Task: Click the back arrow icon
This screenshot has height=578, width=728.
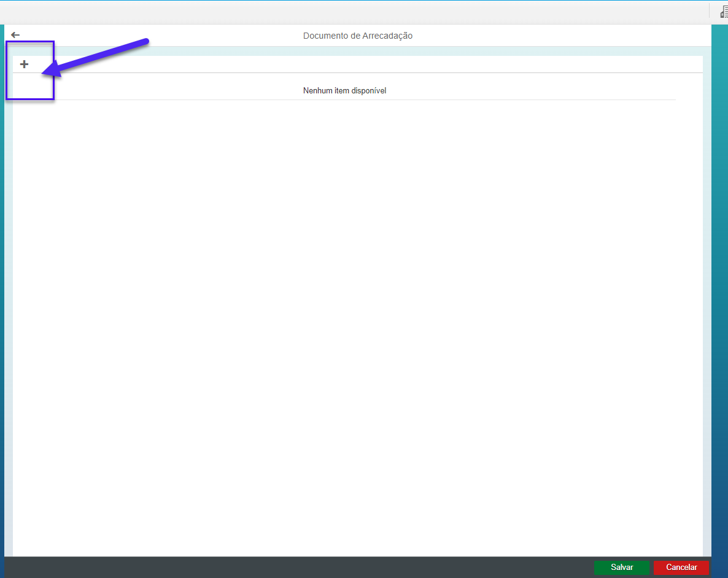Action: click(15, 35)
